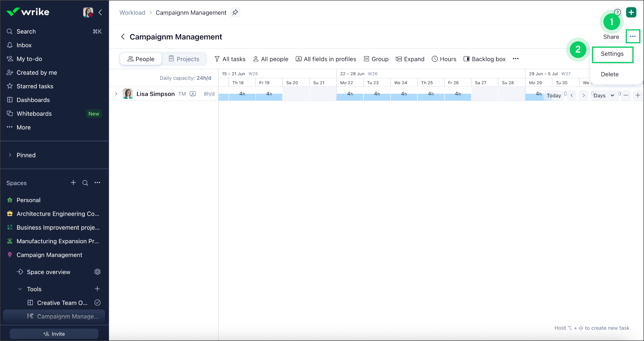Click Lisa Simpson's profile card icon
Screen dimensions: 644x341
(193, 94)
